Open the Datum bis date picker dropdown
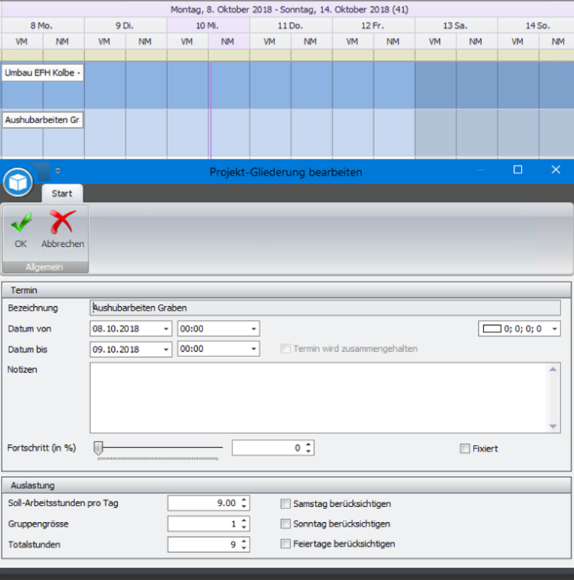This screenshot has width=574, height=580. (x=166, y=349)
